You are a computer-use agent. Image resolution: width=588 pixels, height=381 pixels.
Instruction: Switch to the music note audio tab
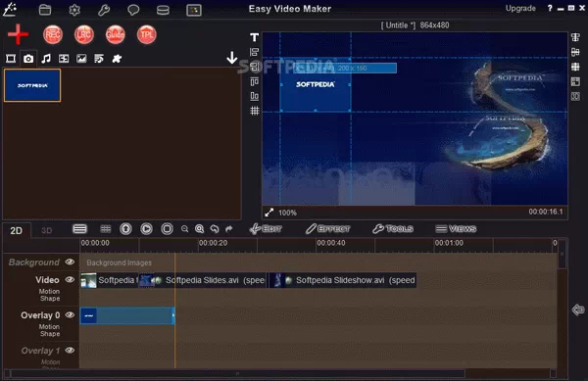[x=46, y=59]
